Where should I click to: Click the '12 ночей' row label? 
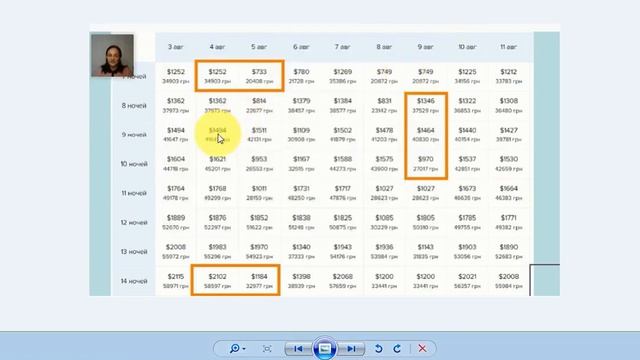point(134,222)
